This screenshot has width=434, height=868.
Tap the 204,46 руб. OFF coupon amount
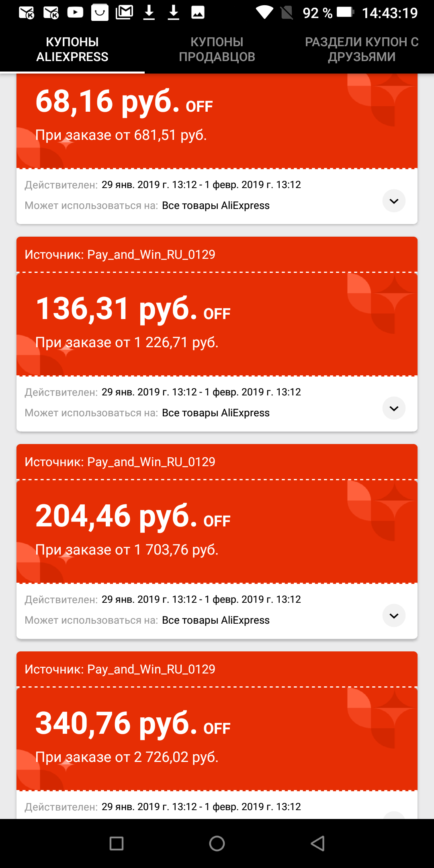[x=133, y=516]
